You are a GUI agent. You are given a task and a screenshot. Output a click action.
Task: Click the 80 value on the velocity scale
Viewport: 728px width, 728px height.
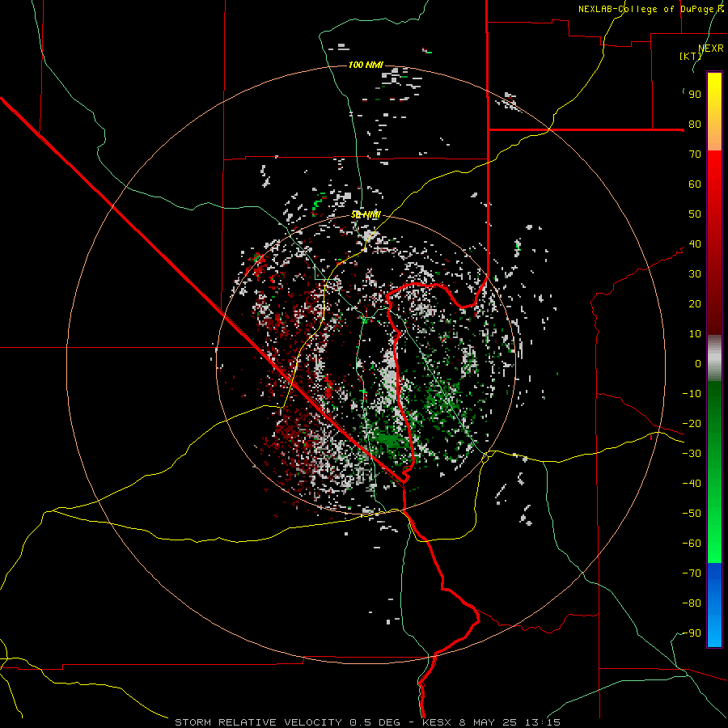695,125
